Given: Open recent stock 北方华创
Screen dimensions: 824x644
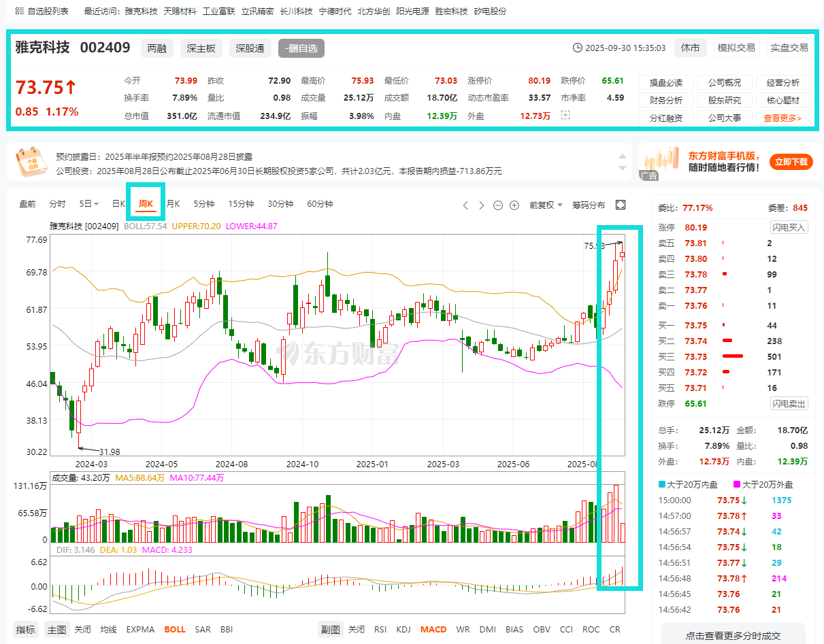Looking at the screenshot, I should (374, 12).
